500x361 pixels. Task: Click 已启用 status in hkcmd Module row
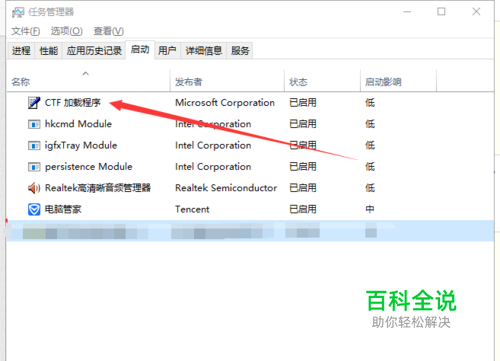(303, 124)
